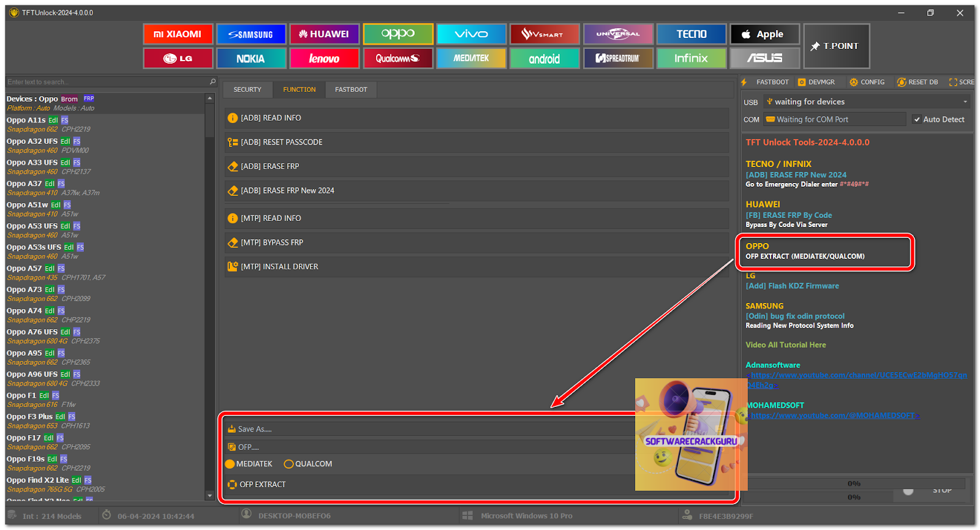
Task: Open the USB waiting for devices dropdown
Action: click(x=867, y=102)
